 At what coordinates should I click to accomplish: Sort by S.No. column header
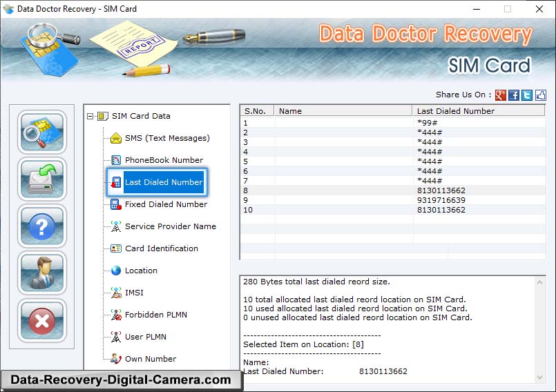[257, 111]
